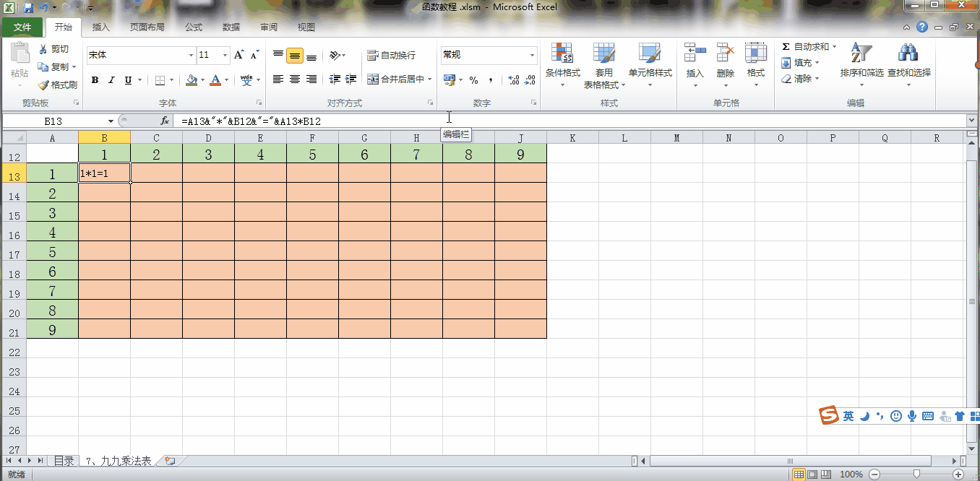Click the Cell Styles icon
The image size is (980, 481).
tap(650, 53)
